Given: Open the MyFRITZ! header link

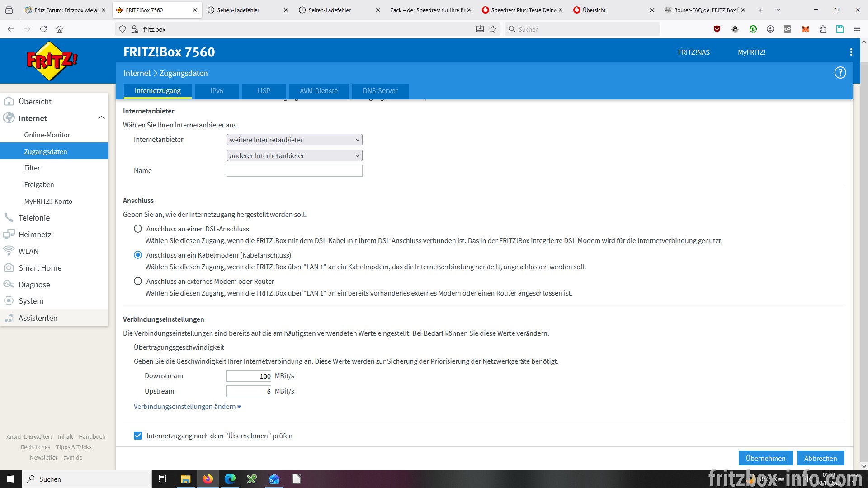Looking at the screenshot, I should click(x=751, y=52).
